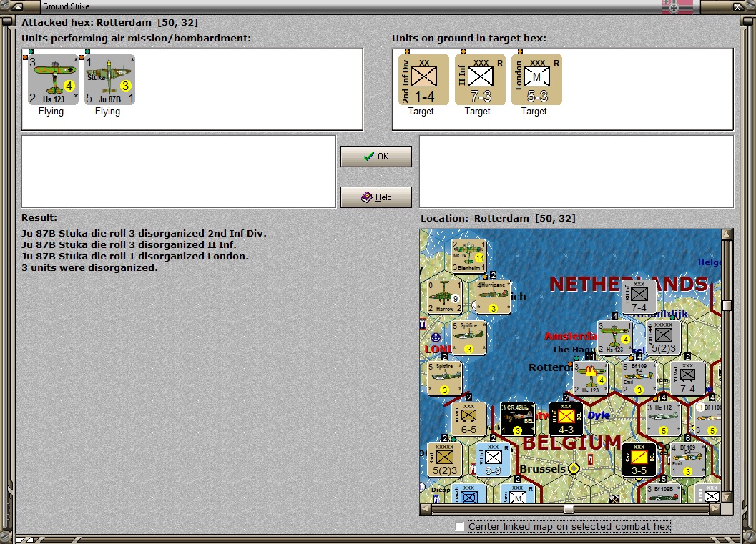Click the Brussels yellow city marker

[574, 468]
